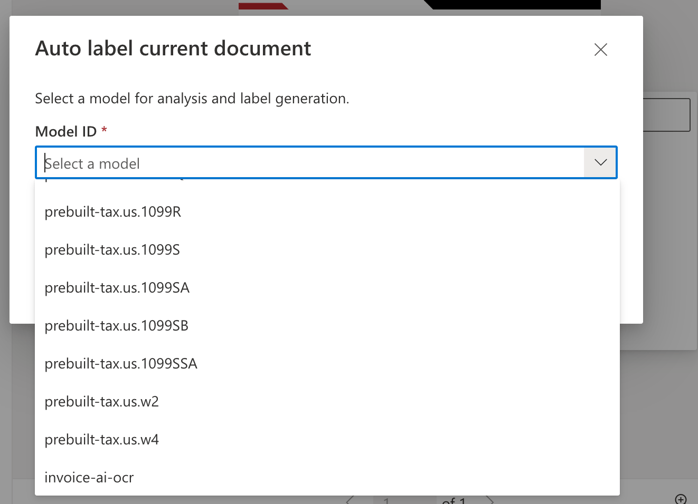Close the Auto label current document dialog
Screen dimensions: 698x504
pos(600,49)
